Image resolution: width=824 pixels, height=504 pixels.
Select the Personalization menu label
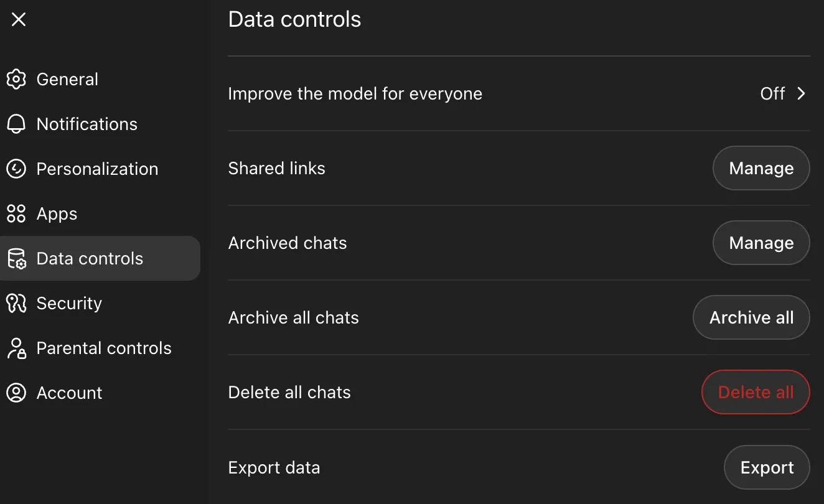pos(97,169)
